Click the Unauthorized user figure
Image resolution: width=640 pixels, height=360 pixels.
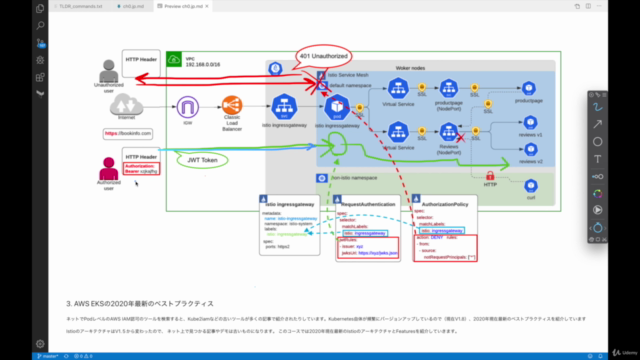109,71
